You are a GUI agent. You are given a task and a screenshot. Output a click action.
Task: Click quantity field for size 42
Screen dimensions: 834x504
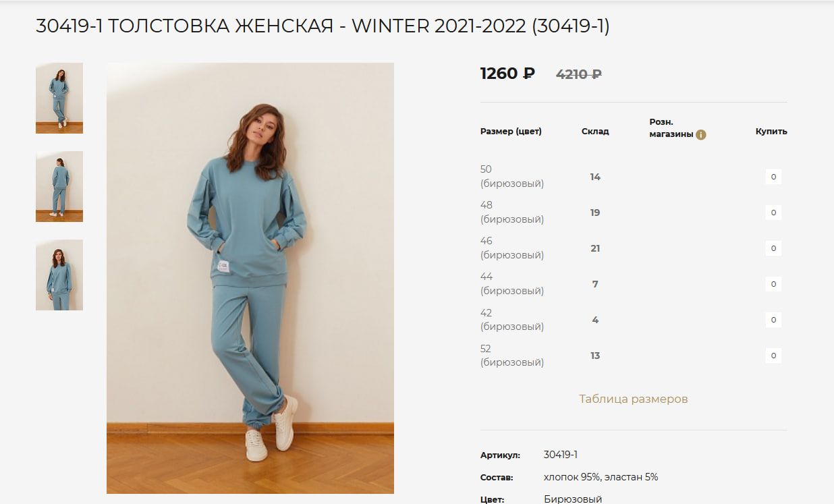[x=773, y=320]
